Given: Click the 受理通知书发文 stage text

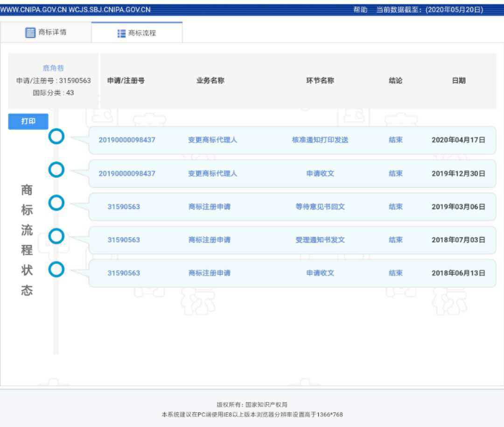Looking at the screenshot, I should click(x=320, y=240).
